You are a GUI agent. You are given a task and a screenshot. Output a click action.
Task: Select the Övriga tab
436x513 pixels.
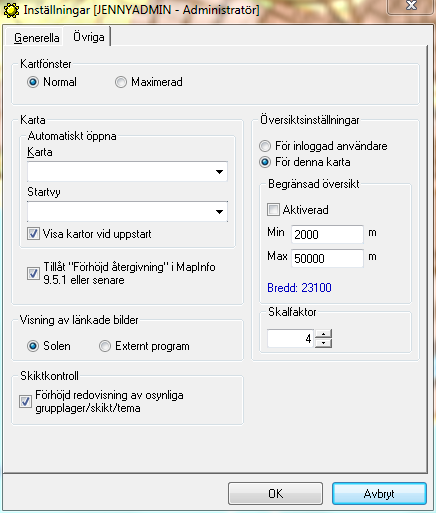89,37
